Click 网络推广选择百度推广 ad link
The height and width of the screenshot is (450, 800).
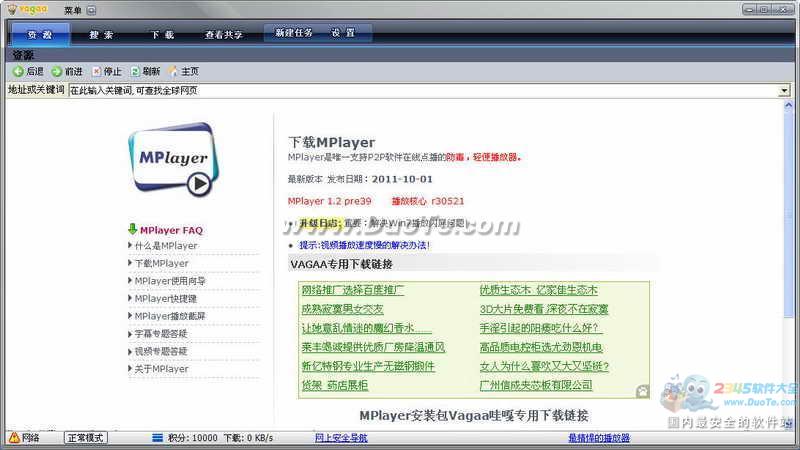pos(353,290)
